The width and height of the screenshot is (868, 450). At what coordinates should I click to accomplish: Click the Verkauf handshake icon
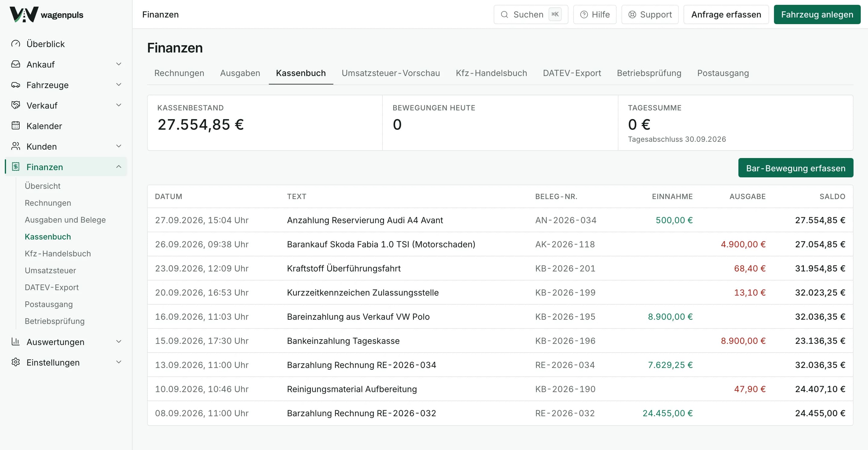tap(15, 105)
